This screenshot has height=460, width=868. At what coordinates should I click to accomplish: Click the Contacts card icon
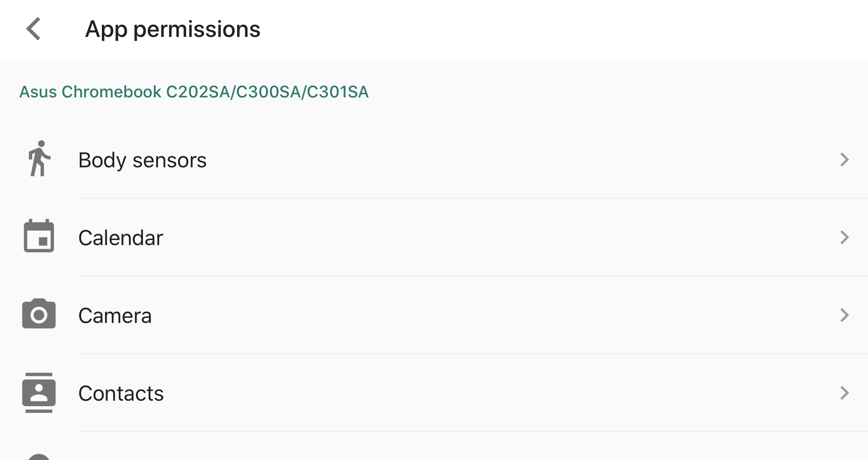coord(39,392)
